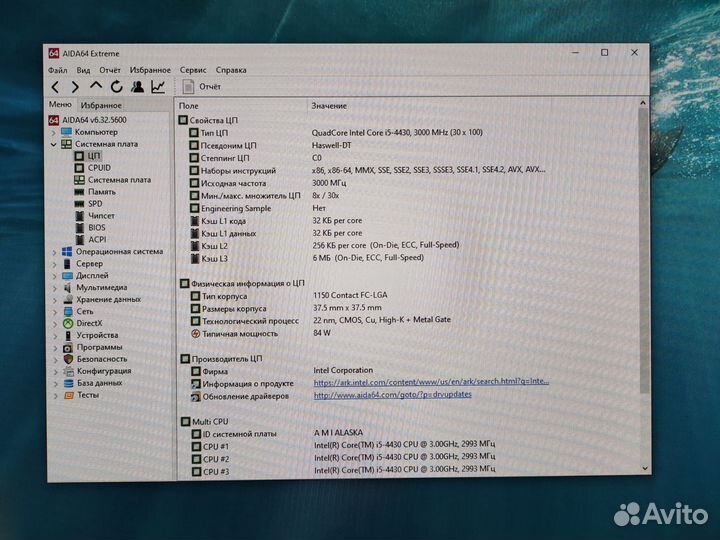
Task: Click the Типичная мощность power icon
Action: tap(195, 334)
